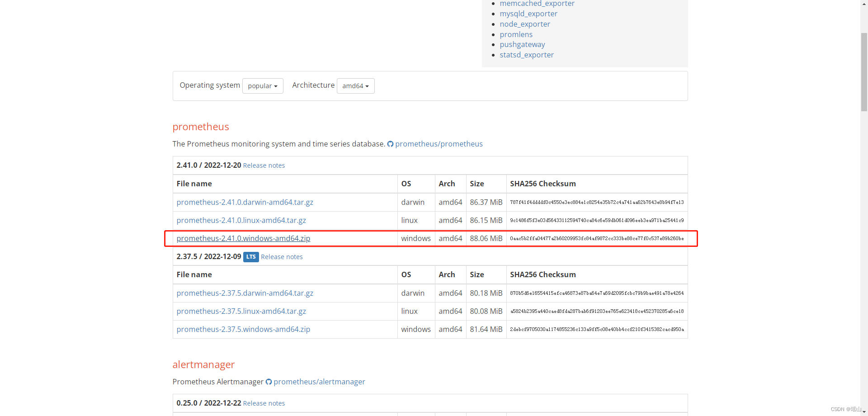Open the Operating system popular dropdown
The height and width of the screenshot is (416, 868).
click(x=263, y=86)
